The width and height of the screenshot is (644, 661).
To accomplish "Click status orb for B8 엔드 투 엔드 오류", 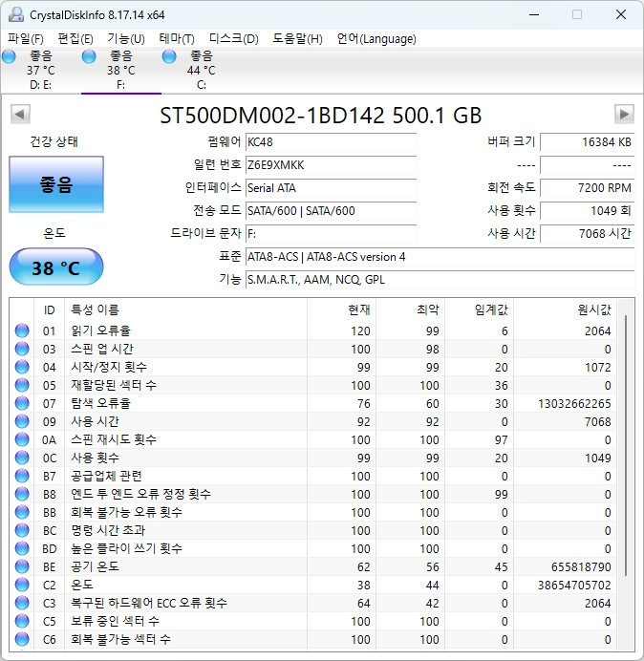I will (22, 494).
